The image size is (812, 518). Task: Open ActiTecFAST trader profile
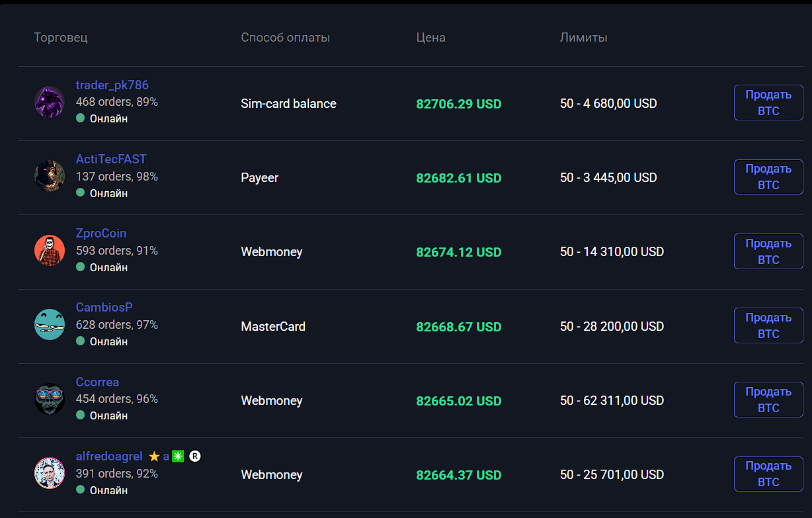(x=111, y=159)
